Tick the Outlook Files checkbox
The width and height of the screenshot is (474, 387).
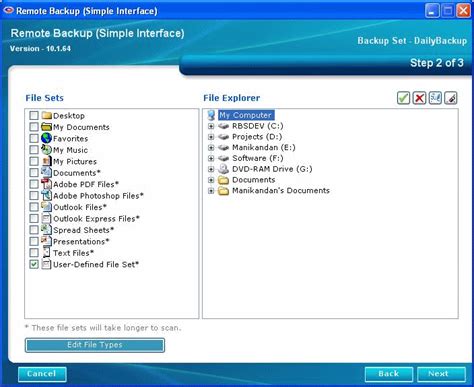[x=34, y=207]
